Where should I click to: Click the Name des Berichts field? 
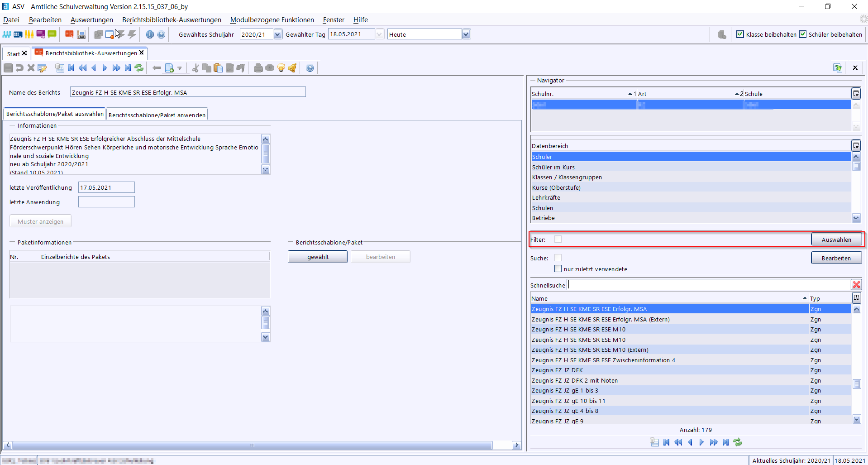pos(188,92)
